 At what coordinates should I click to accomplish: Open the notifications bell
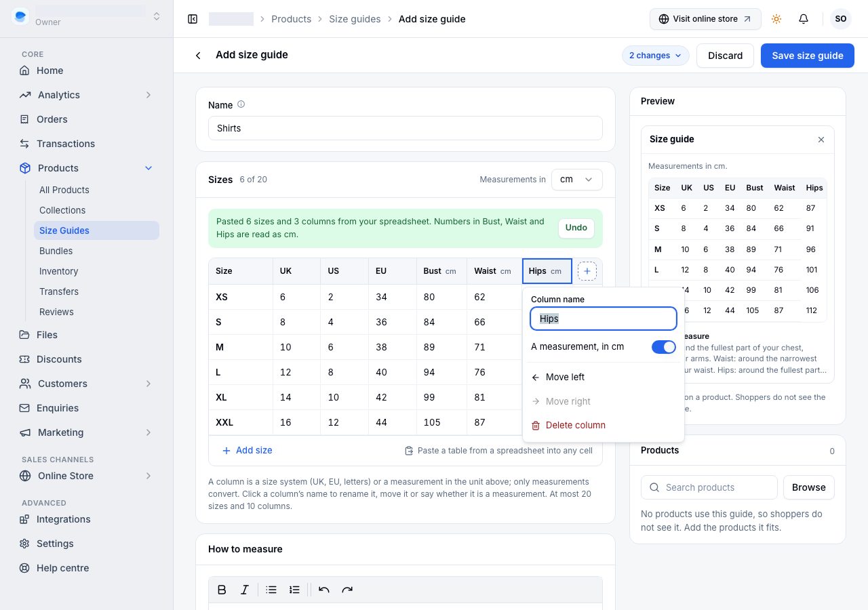[x=804, y=19]
